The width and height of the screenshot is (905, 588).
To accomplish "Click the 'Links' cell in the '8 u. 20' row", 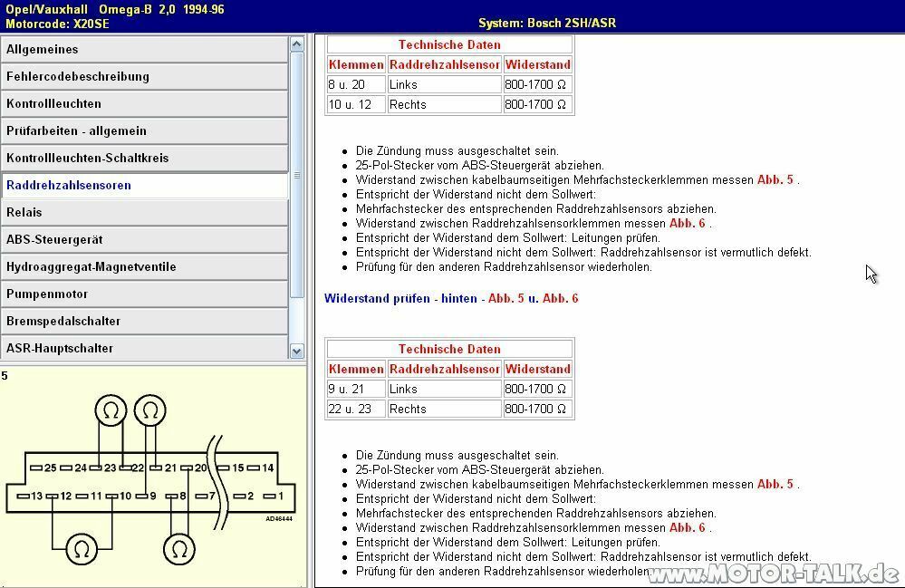I will (x=445, y=84).
